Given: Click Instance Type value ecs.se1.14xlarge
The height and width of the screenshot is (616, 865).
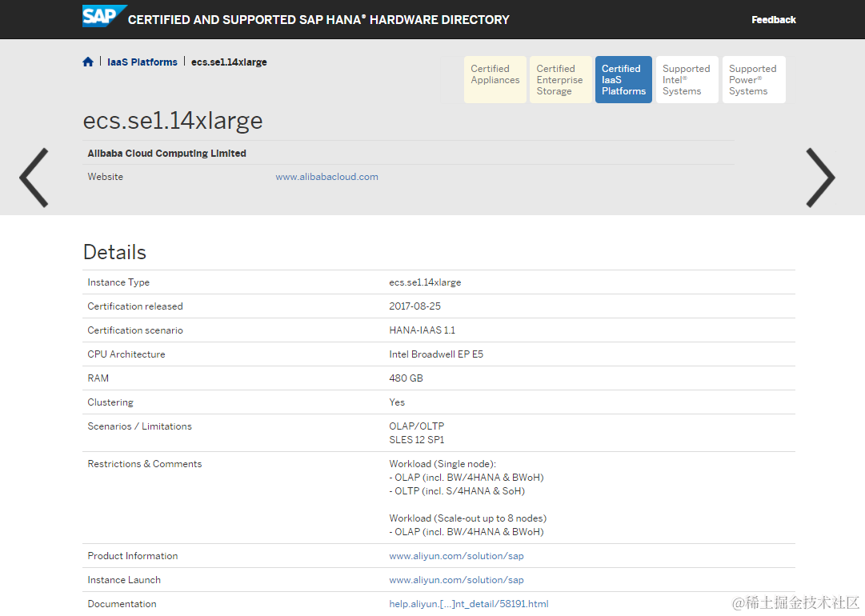Looking at the screenshot, I should pos(425,282).
